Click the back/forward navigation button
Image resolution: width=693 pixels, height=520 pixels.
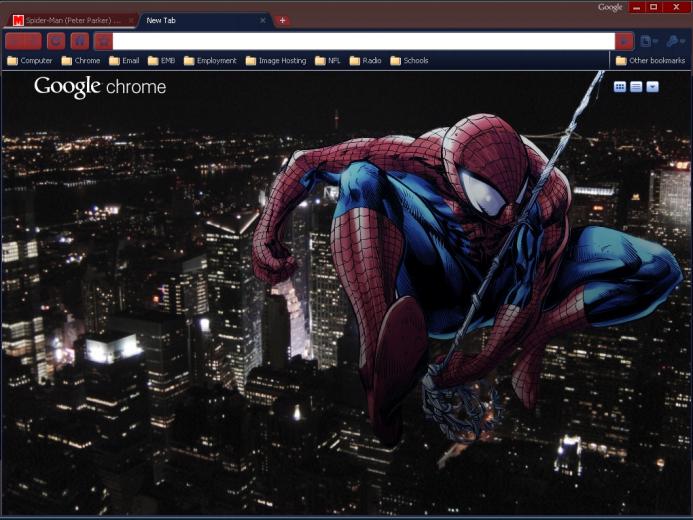coord(23,41)
